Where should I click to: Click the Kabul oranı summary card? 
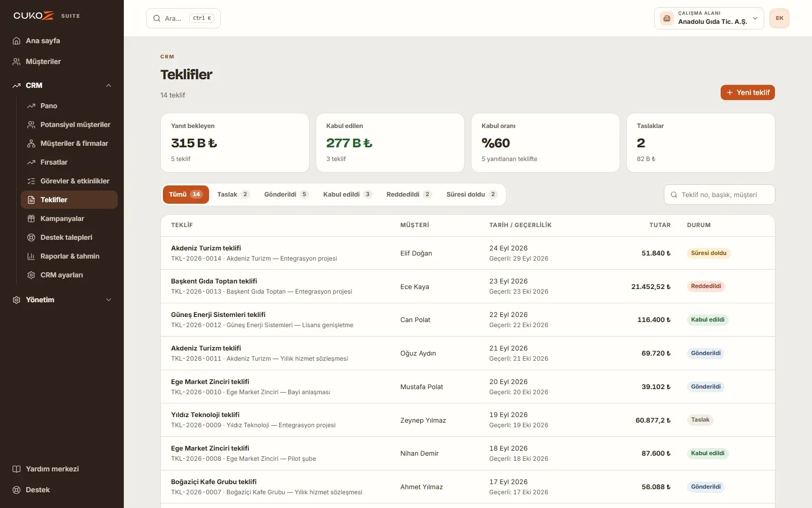[x=546, y=143]
